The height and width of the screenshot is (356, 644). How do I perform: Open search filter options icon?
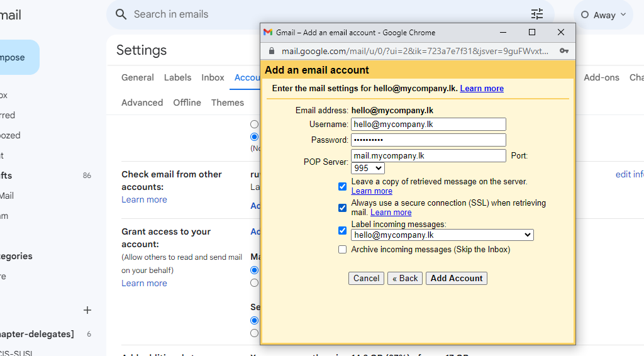pos(537,14)
